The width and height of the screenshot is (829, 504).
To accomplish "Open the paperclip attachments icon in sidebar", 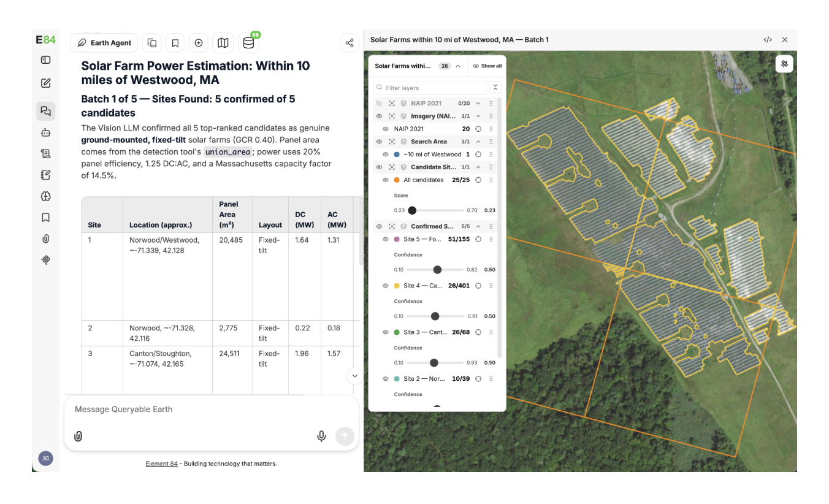I will pos(45,239).
